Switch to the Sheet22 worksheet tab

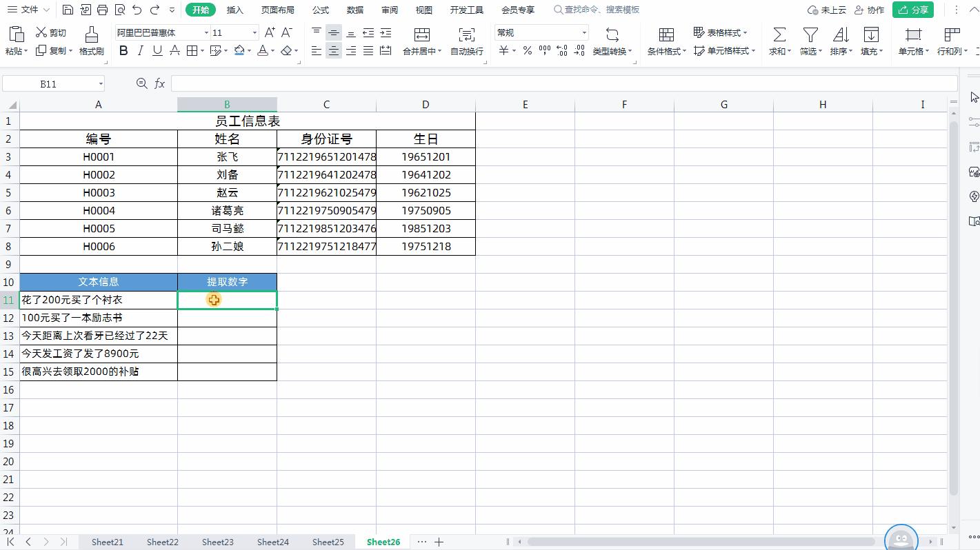tap(162, 542)
